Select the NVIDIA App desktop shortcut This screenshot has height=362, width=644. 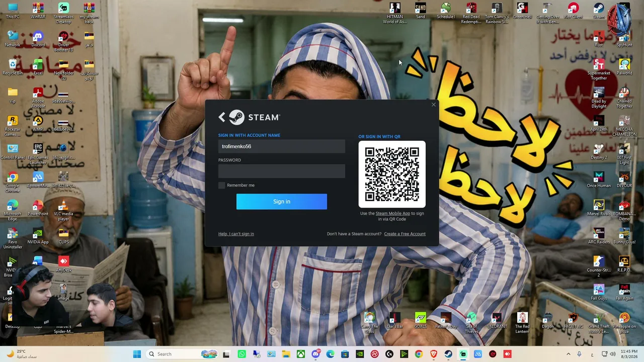(x=38, y=236)
